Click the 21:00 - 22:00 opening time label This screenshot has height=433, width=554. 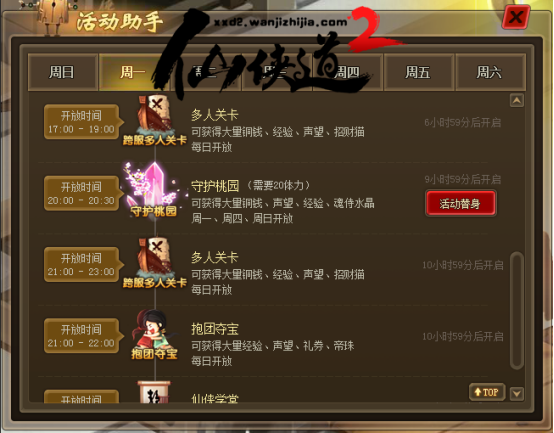[x=82, y=335]
